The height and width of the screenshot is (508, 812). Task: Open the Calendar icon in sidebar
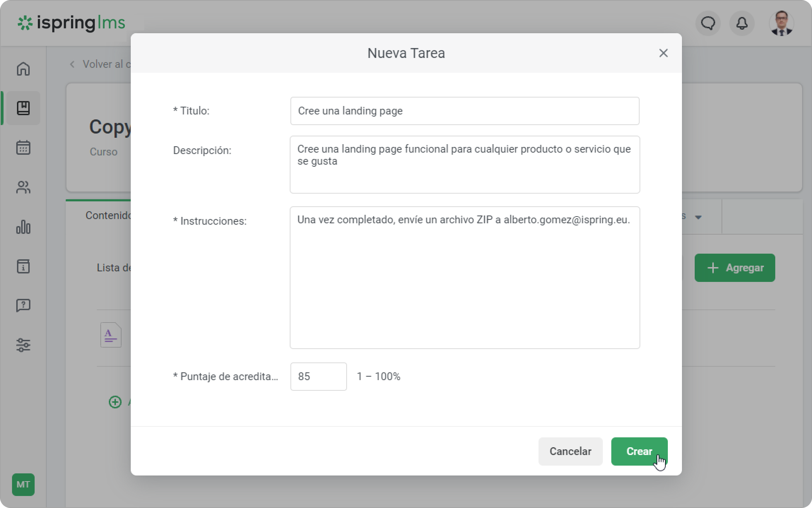pos(23,148)
